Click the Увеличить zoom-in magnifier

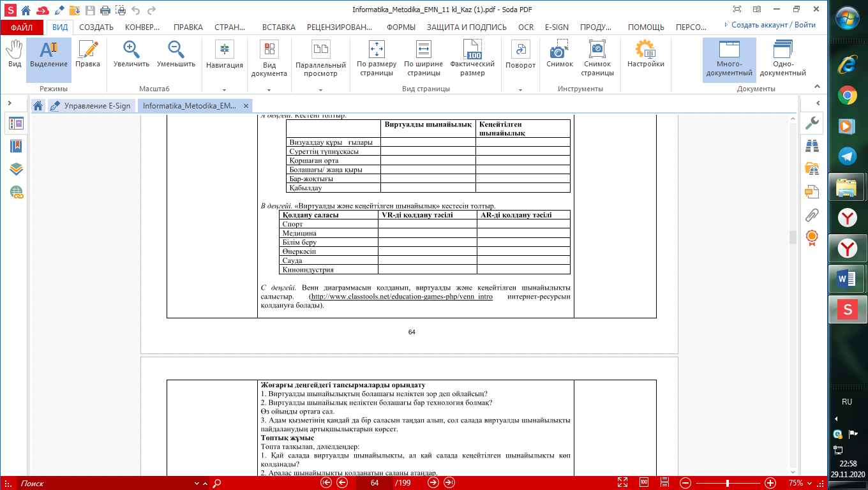[131, 55]
